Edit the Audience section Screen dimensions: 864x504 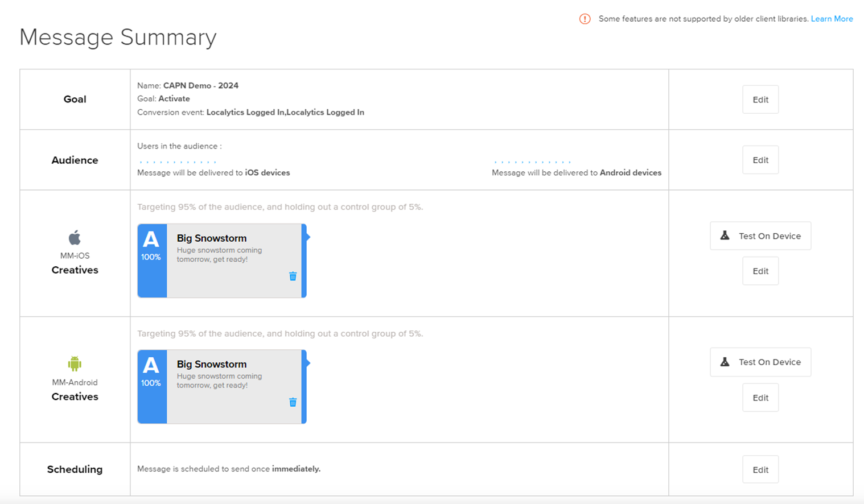(760, 160)
